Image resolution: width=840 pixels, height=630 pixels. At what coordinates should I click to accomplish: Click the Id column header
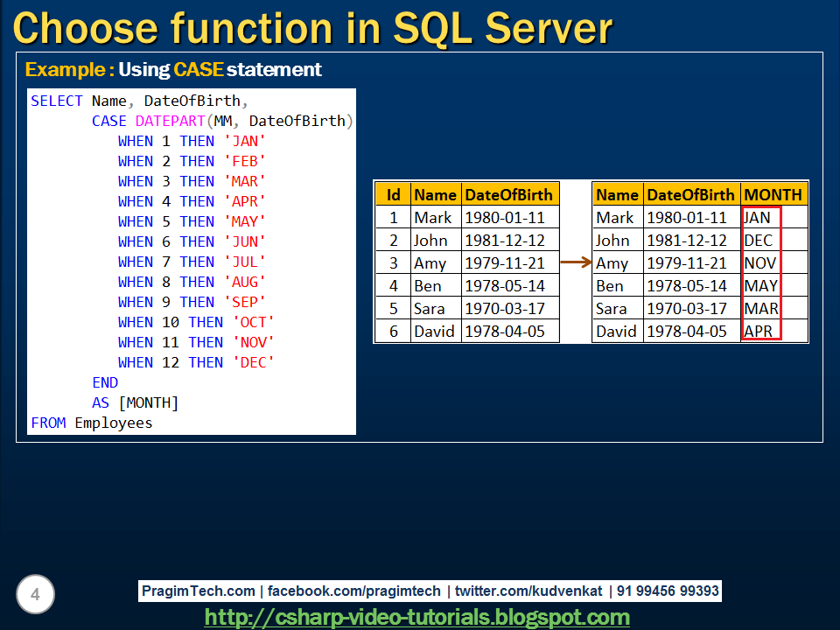point(393,194)
